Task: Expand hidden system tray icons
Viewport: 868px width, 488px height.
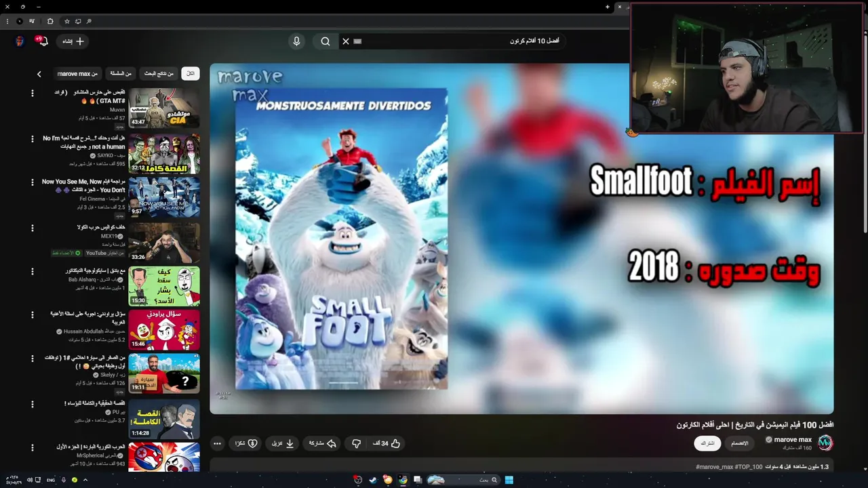Action: (x=85, y=480)
